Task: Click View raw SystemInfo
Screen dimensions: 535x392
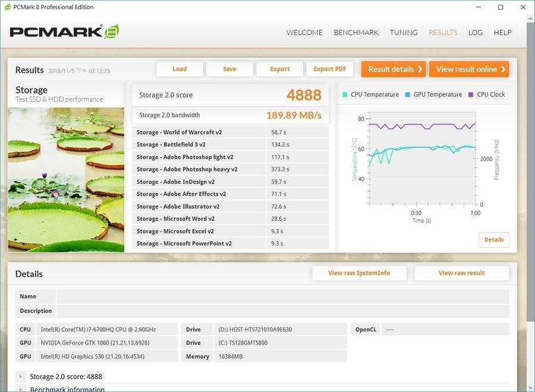Action: tap(359, 273)
